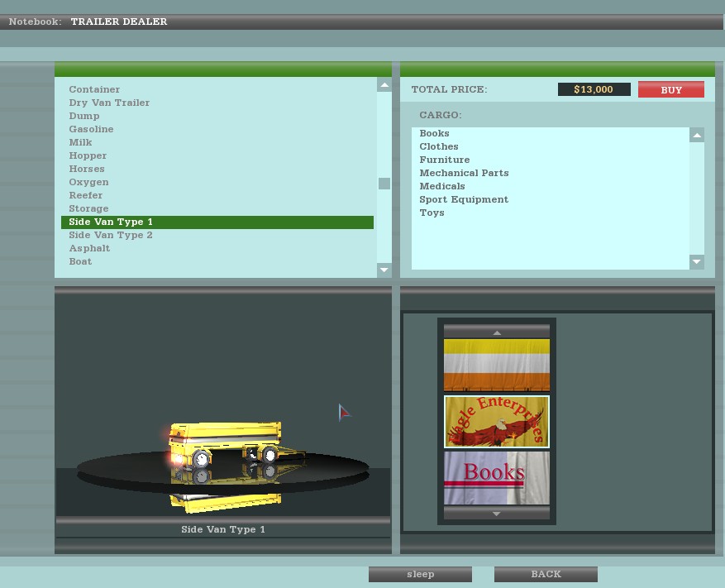
Task: Select Side Van Type 2 trailer
Action: [111, 235]
